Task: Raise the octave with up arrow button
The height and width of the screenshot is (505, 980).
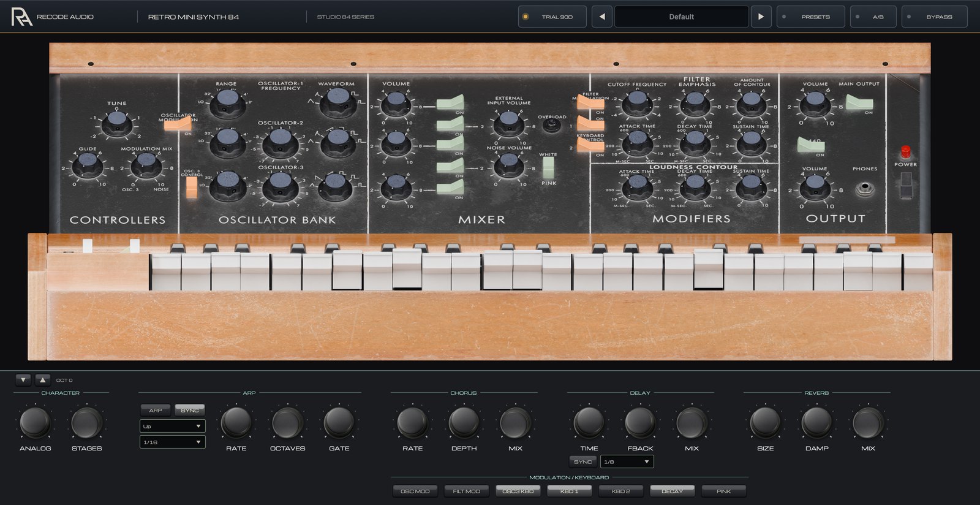Action: point(42,380)
